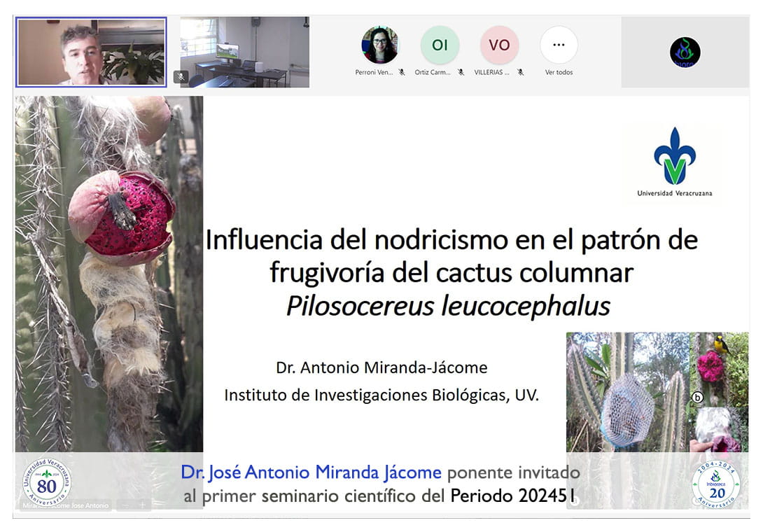Click the Universidad Veracruzana logo on slide
This screenshot has height=532, width=763.
(674, 162)
